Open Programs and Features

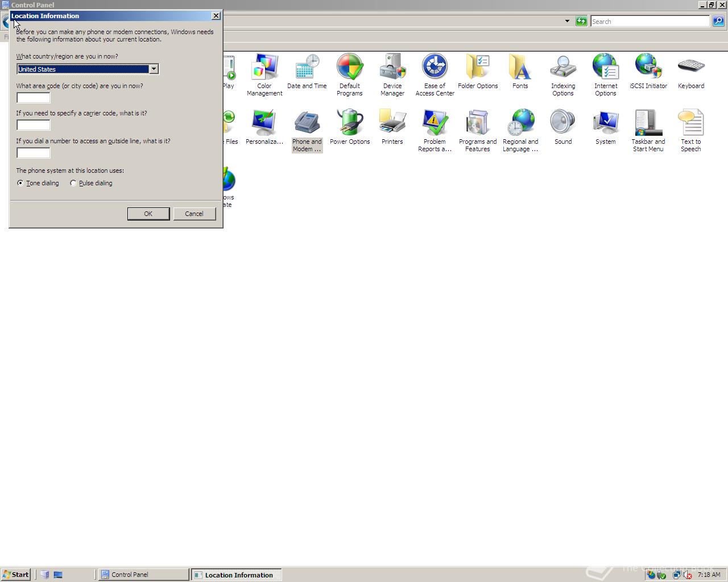(x=478, y=131)
